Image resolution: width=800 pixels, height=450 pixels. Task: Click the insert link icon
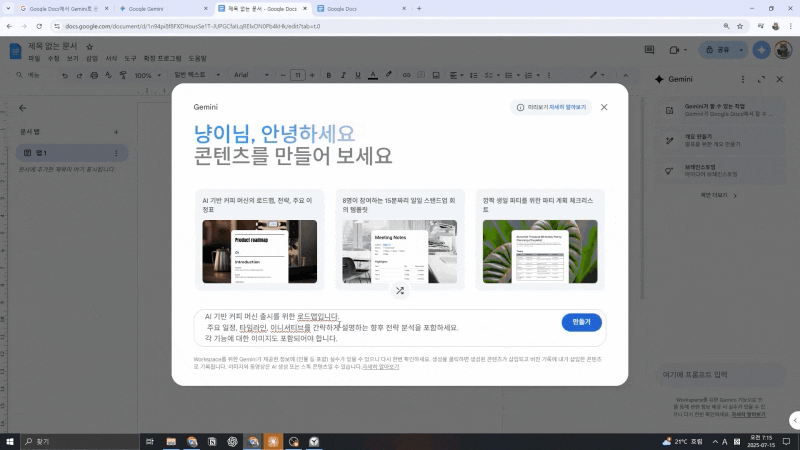tap(406, 76)
